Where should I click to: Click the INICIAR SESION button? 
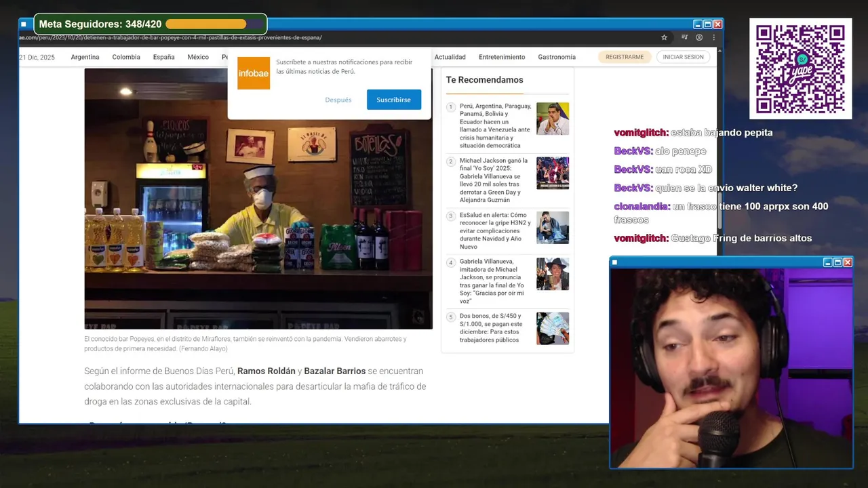coord(683,57)
